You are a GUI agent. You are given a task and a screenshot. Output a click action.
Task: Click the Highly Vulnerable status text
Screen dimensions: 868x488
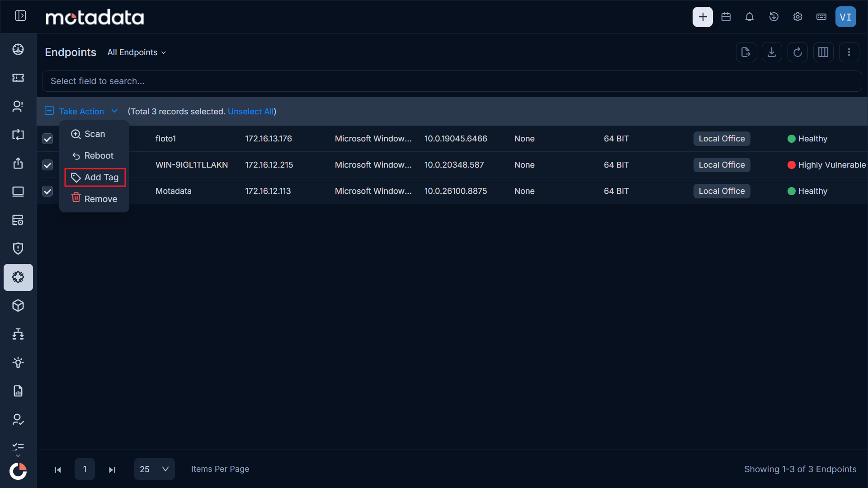(832, 165)
